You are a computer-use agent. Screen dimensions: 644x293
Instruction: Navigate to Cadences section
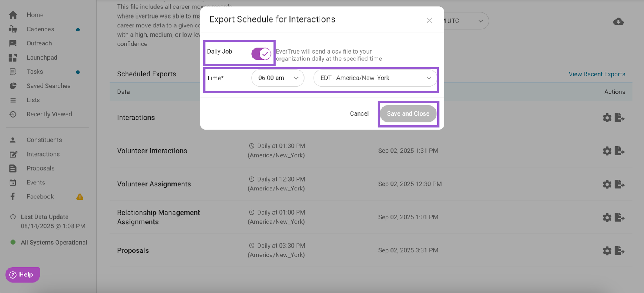click(x=40, y=29)
